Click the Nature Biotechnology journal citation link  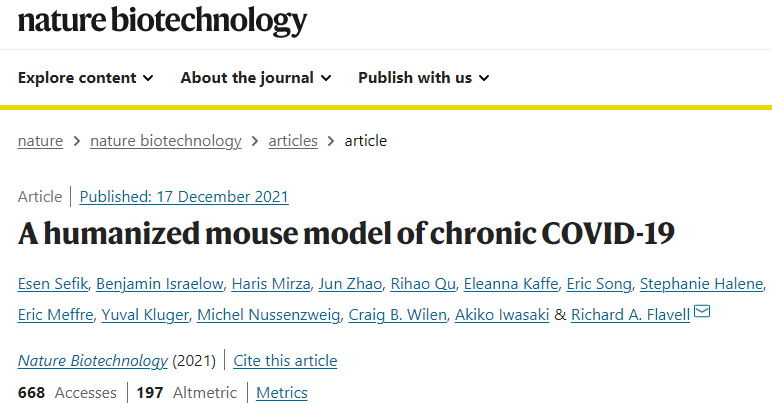pyautogui.click(x=91, y=361)
